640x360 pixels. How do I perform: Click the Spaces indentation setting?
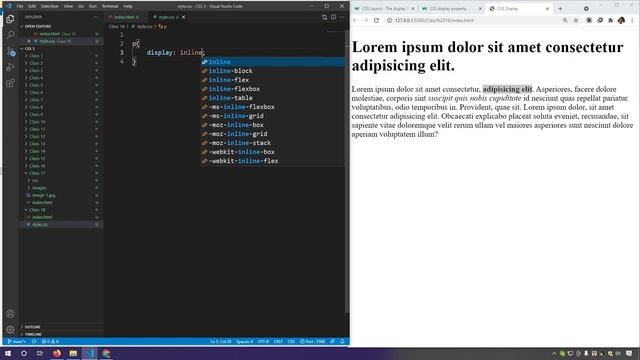(x=244, y=342)
